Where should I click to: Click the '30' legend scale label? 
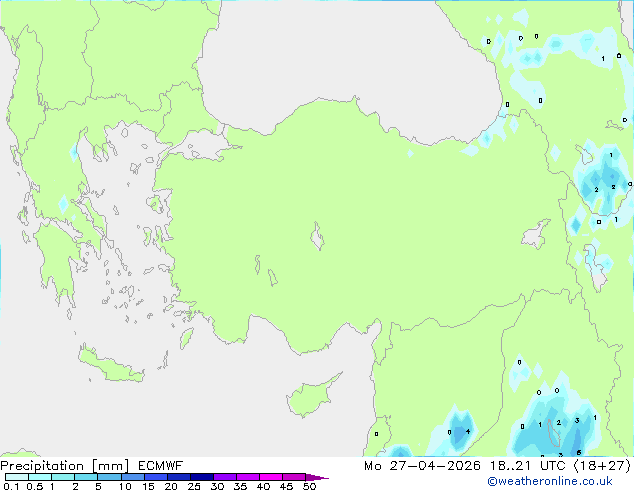217,486
